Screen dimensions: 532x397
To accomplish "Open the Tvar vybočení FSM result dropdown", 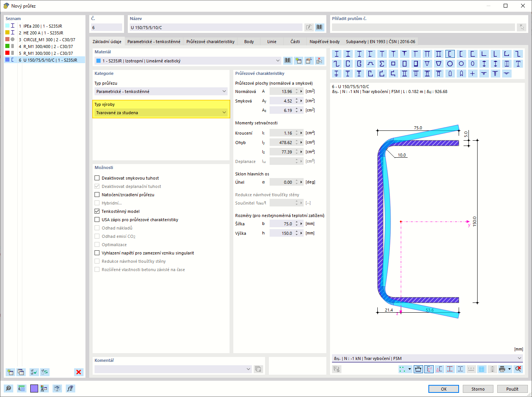I will [427, 358].
